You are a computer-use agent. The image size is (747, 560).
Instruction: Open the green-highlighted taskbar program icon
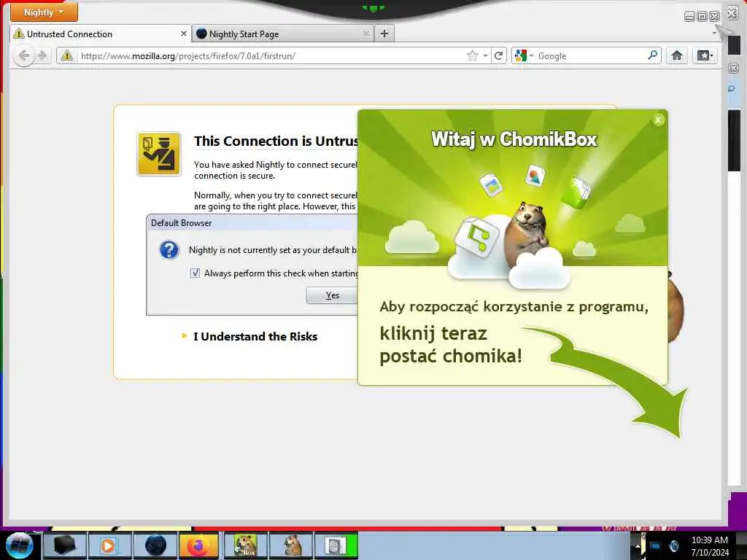(336, 545)
